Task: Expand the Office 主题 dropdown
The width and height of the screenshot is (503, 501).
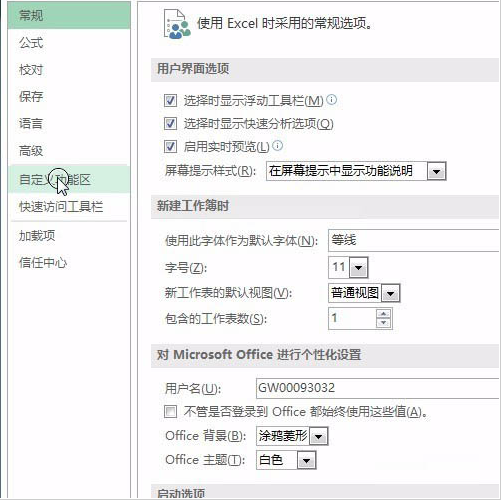Action: click(x=307, y=461)
